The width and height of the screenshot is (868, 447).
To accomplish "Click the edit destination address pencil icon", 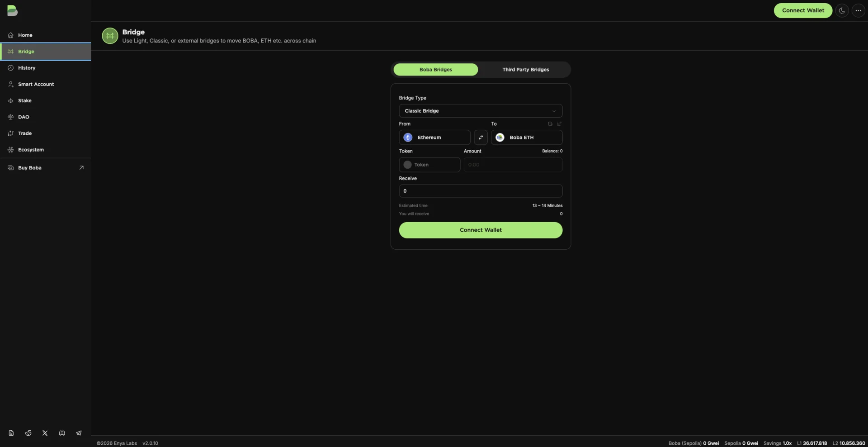I will tap(559, 124).
